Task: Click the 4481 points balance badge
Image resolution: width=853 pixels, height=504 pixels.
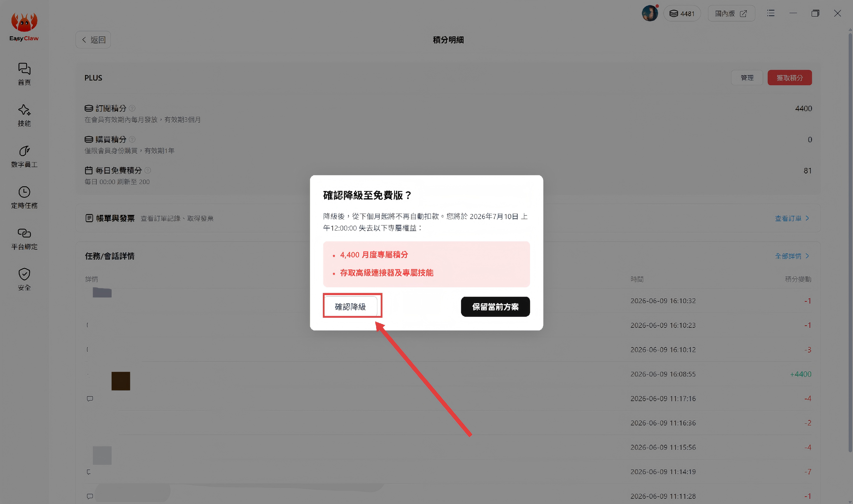Action: pyautogui.click(x=682, y=13)
